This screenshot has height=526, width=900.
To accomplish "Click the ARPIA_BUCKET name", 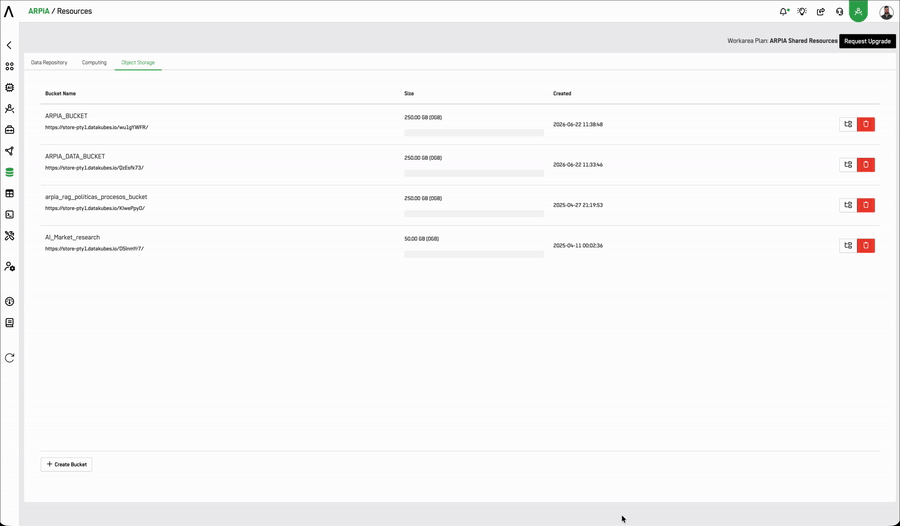I will (67, 116).
